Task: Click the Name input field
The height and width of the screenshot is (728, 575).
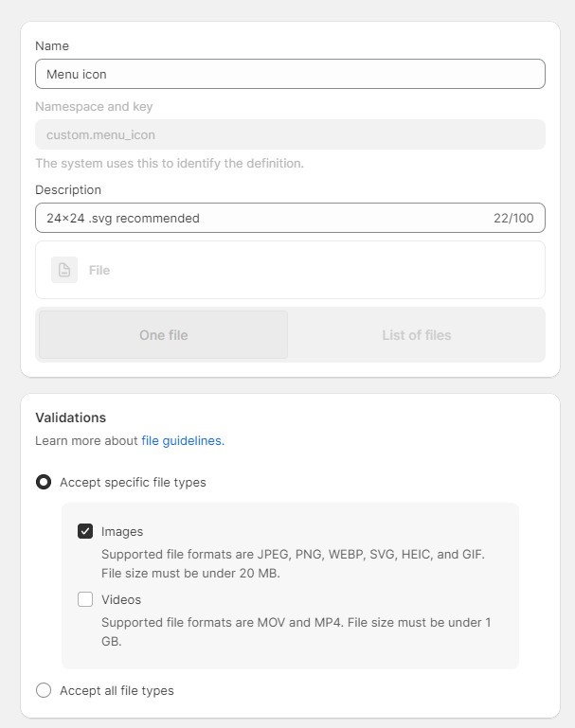Action: (290, 74)
